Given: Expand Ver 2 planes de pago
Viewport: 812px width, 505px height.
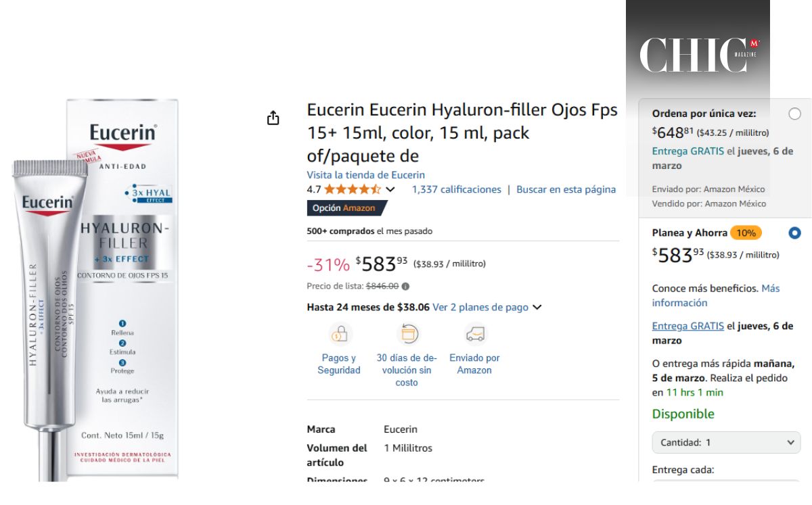Looking at the screenshot, I should click(x=487, y=307).
